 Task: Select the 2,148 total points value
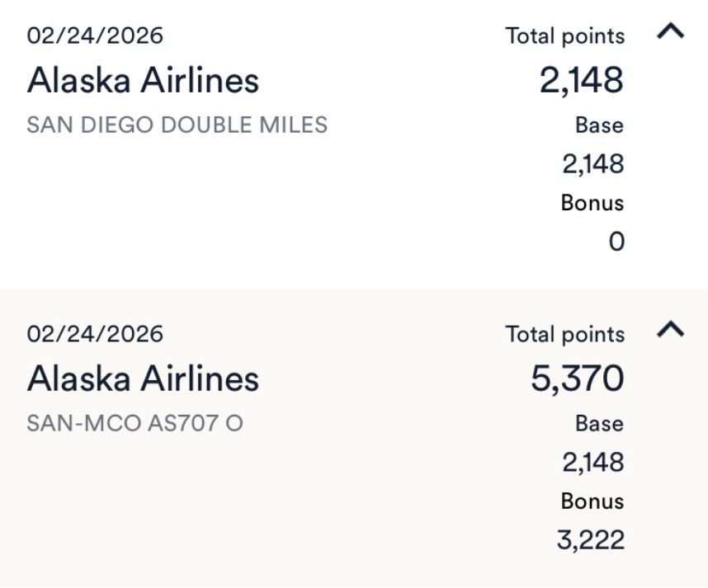click(x=582, y=80)
